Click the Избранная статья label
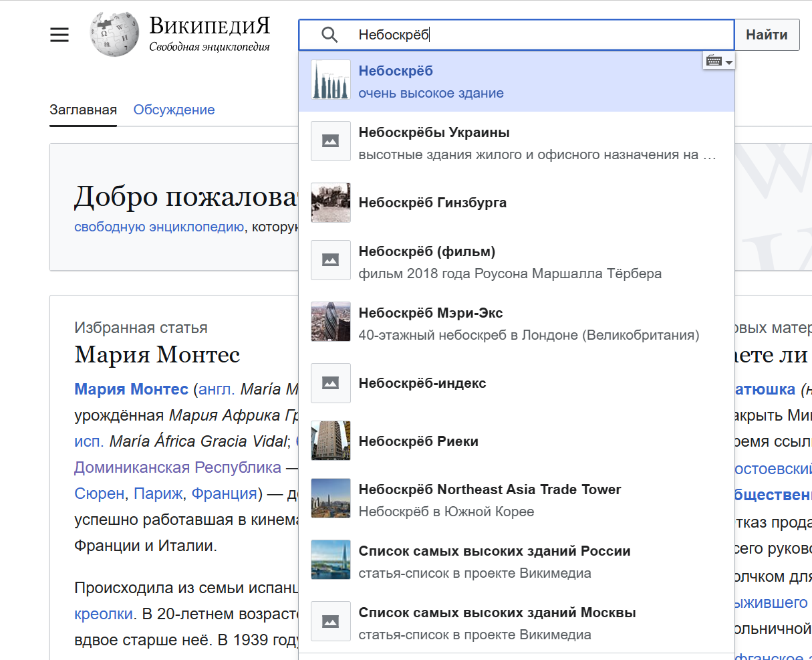The height and width of the screenshot is (660, 812). [x=141, y=328]
